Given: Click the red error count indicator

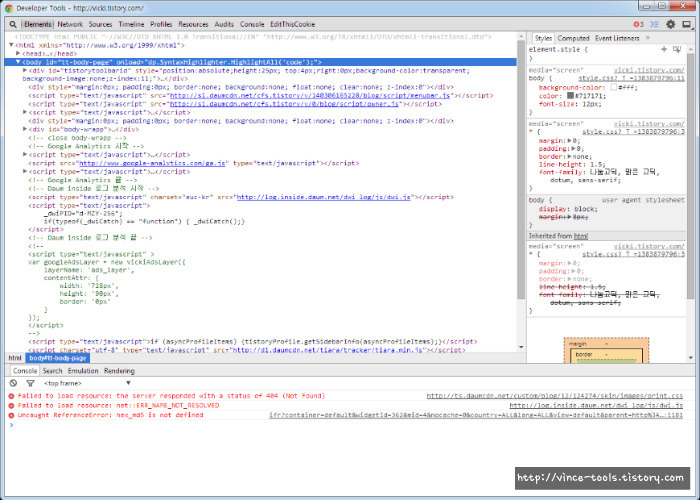Looking at the screenshot, I should (x=638, y=25).
